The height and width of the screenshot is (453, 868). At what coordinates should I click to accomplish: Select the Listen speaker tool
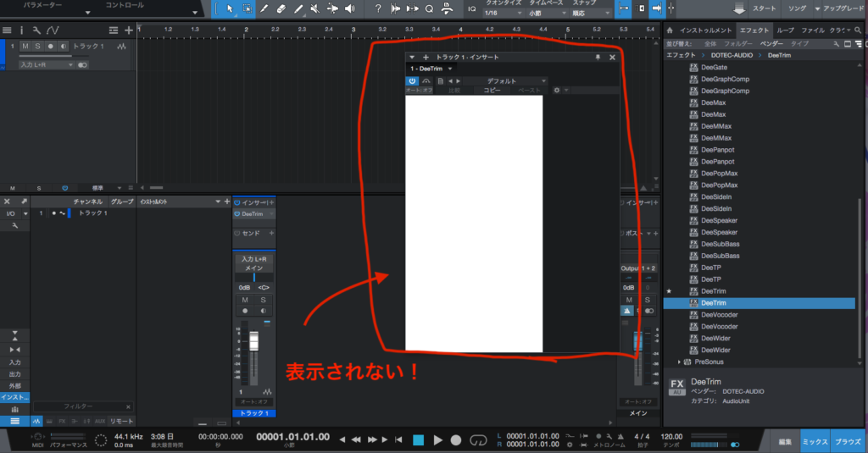pyautogui.click(x=350, y=9)
